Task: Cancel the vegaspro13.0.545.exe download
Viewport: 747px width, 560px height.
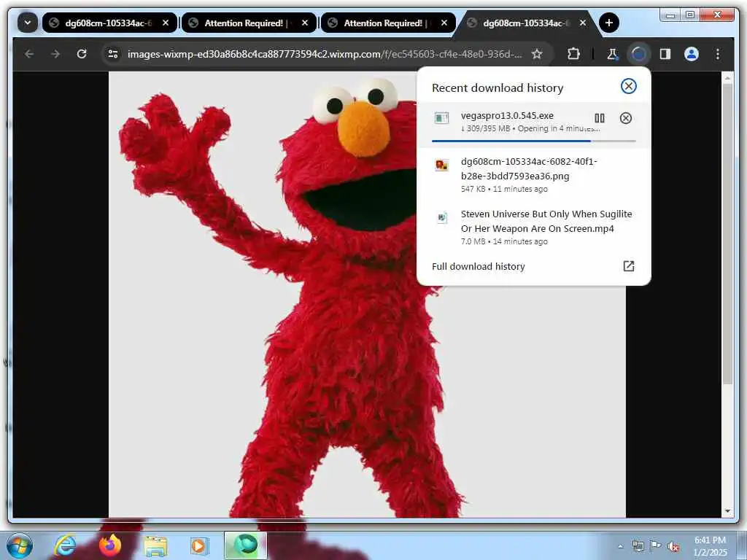Action: (x=625, y=118)
